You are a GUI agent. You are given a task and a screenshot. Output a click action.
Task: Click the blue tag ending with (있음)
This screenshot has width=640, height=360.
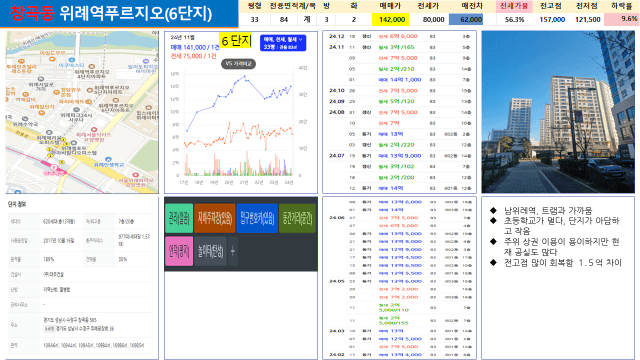[257, 218]
